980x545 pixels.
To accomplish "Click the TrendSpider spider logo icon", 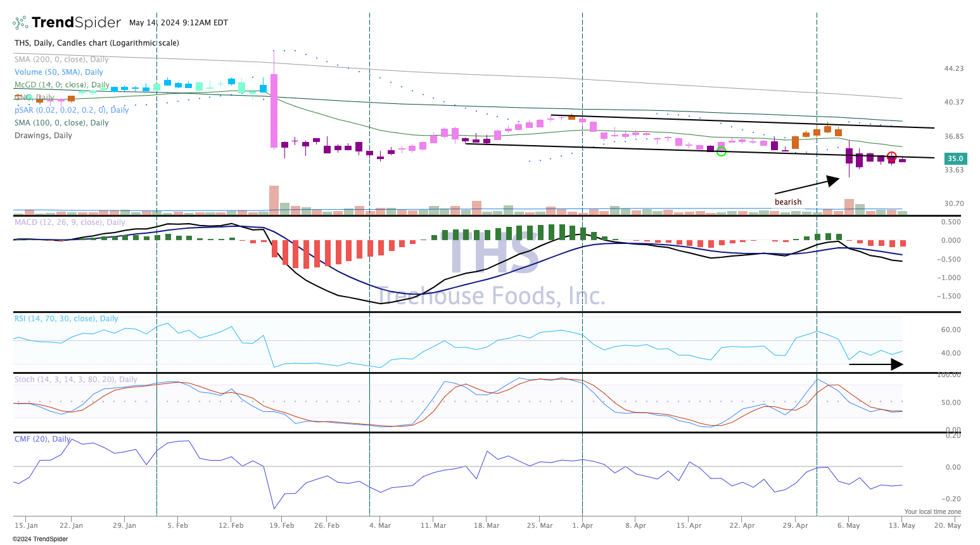I will coord(20,23).
